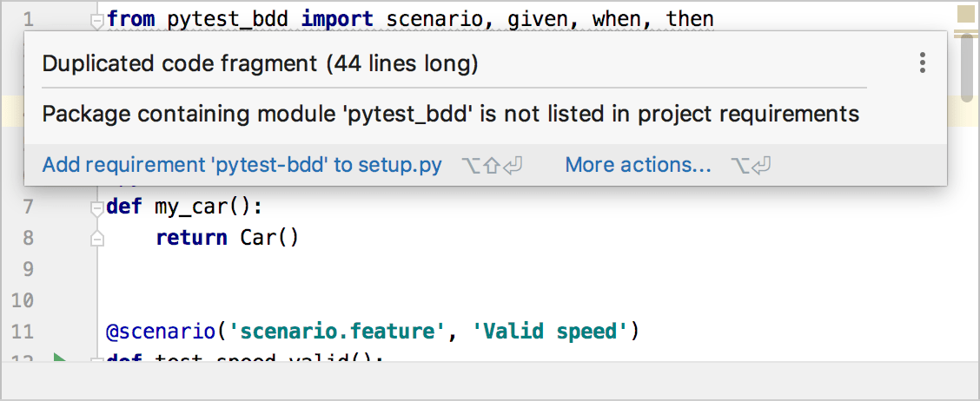Viewport: 980px width, 401px height.
Task: Click line number 11 in the gutter
Action: click(24, 332)
